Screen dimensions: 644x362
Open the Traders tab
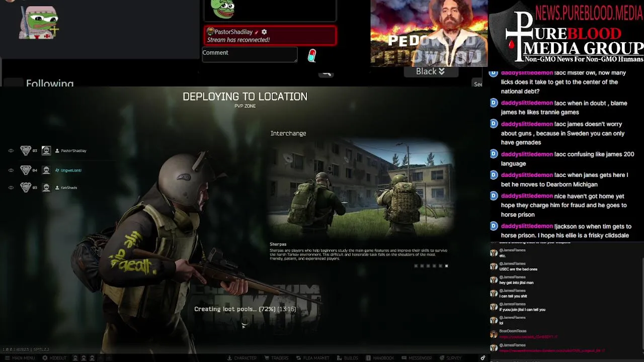click(276, 358)
